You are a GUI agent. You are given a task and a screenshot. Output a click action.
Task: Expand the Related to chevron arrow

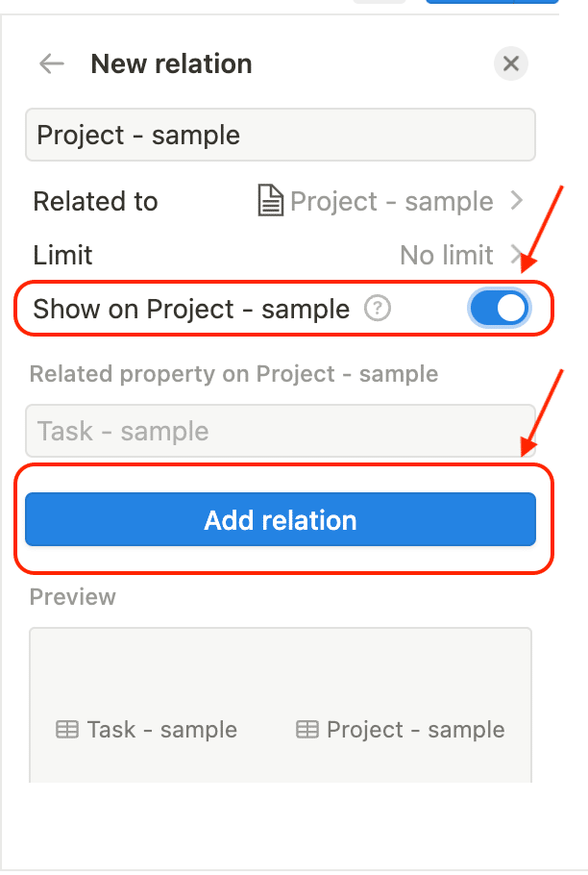(517, 200)
